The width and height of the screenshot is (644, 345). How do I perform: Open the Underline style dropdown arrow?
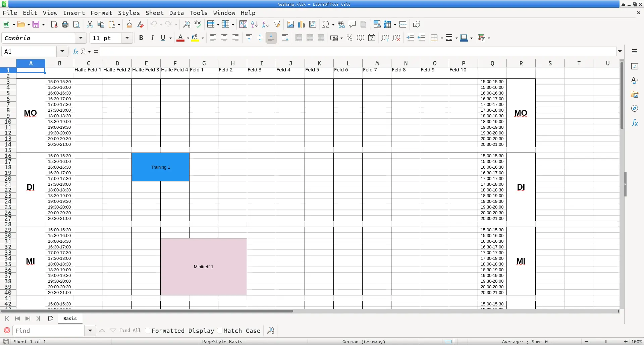(x=170, y=38)
